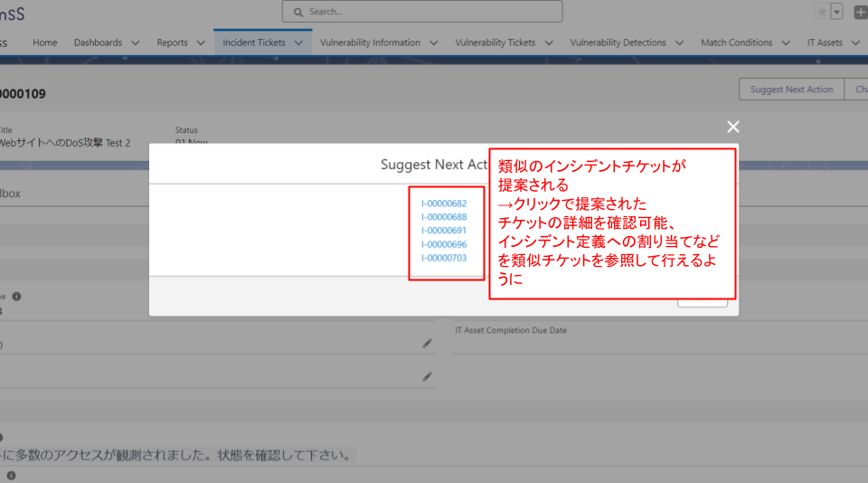This screenshot has width=868, height=483.
Task: Open the Reports tab
Action: [x=172, y=43]
